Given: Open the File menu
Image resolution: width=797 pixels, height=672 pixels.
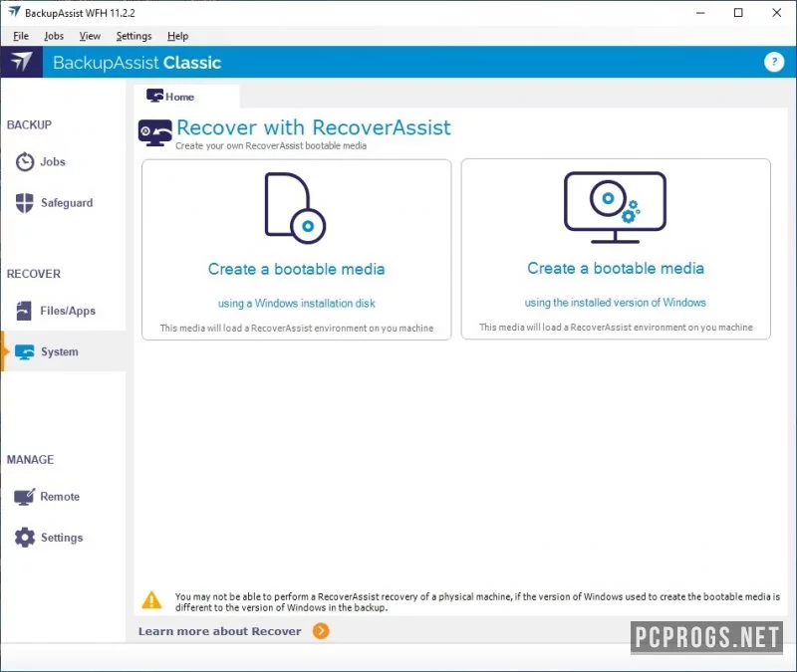Looking at the screenshot, I should (21, 36).
